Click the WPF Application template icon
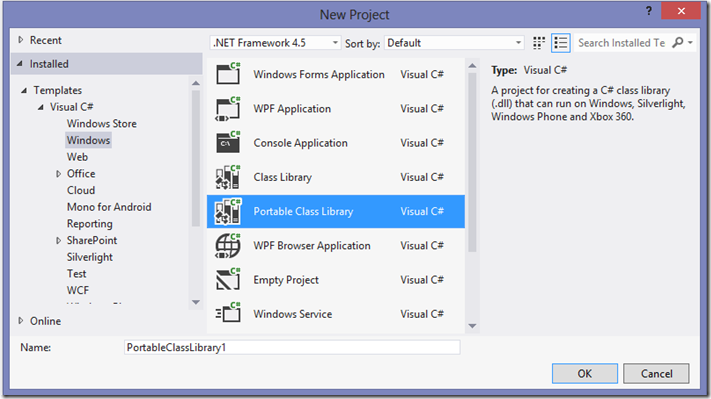The image size is (711, 399). tap(228, 109)
